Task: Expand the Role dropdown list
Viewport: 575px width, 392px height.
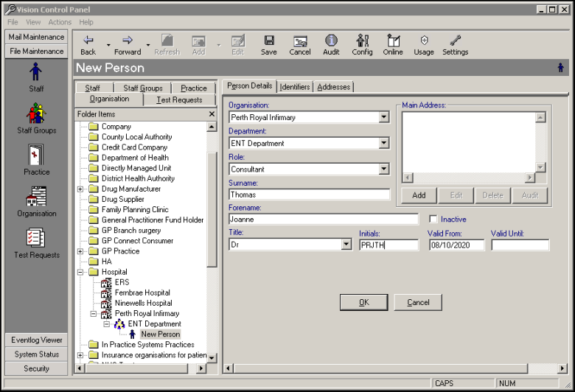Action: 383,169
